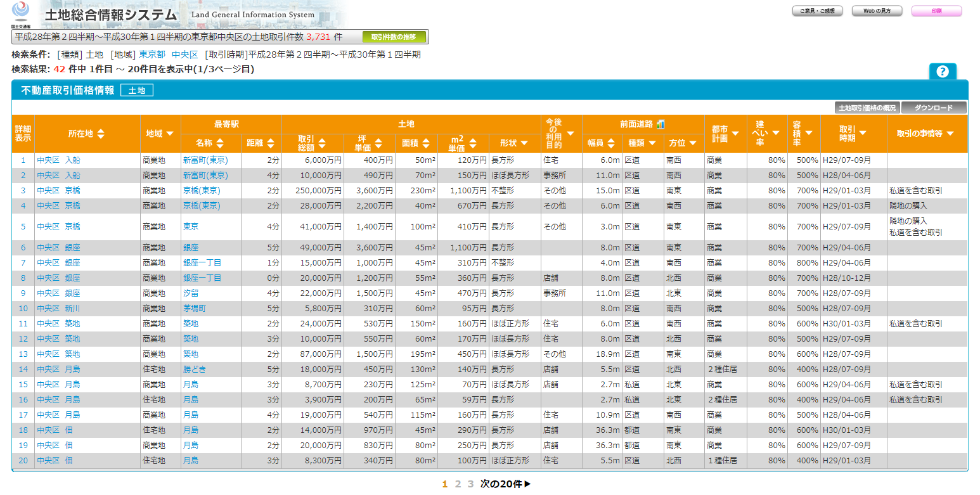Screen dimensions: 980x495
Task: Click the 国土交通省 logo icon
Action: pos(21,14)
